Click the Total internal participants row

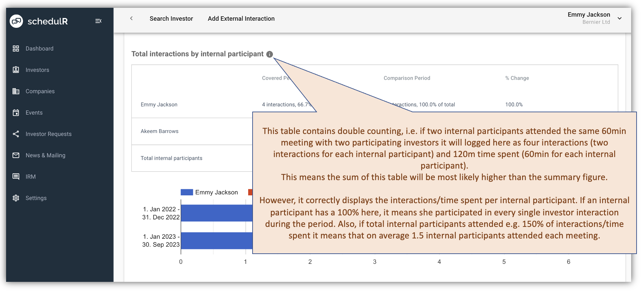(171, 158)
